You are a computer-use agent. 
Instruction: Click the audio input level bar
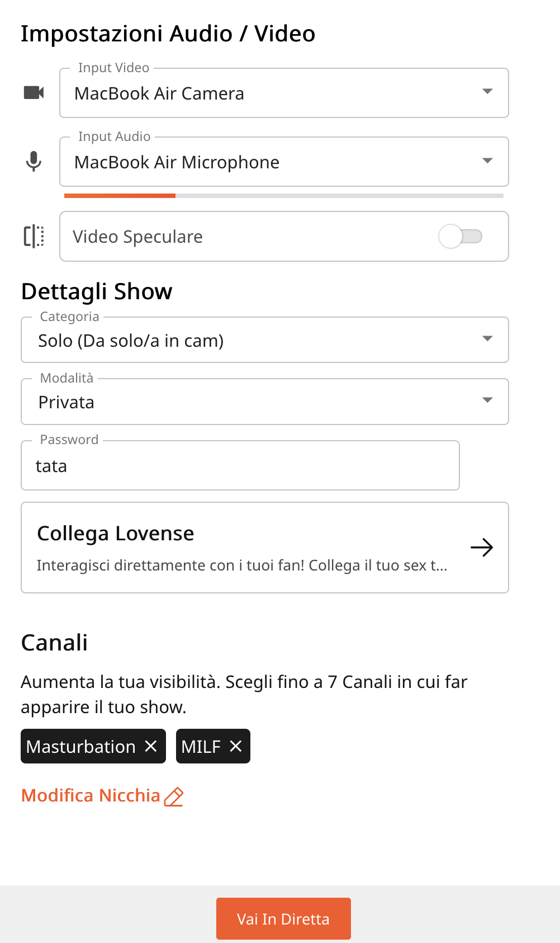(284, 196)
